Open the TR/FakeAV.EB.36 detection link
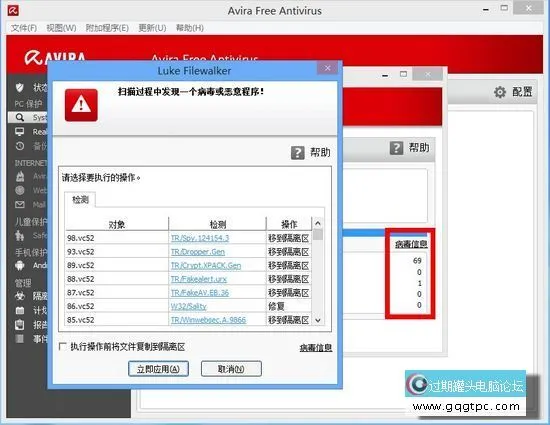550x425 pixels. coord(200,293)
